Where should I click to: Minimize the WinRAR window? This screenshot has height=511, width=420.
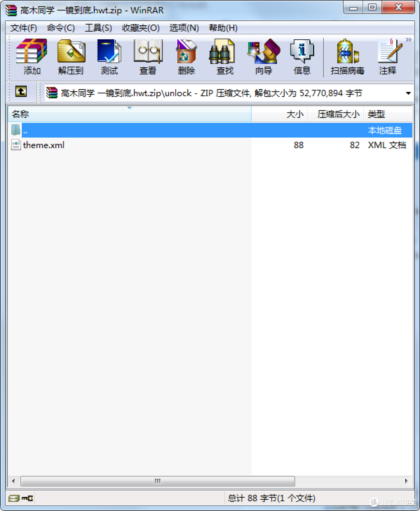coord(353,7)
